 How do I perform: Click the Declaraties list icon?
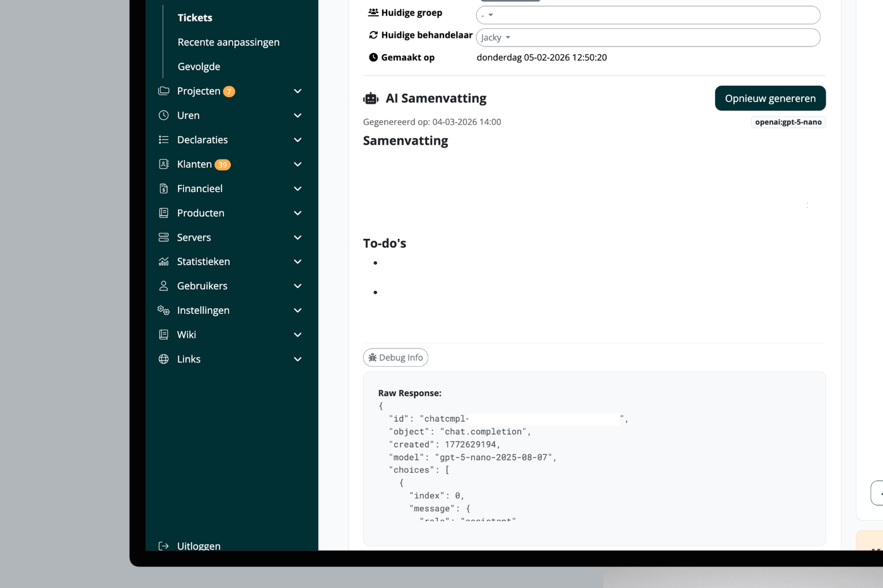[x=163, y=140]
